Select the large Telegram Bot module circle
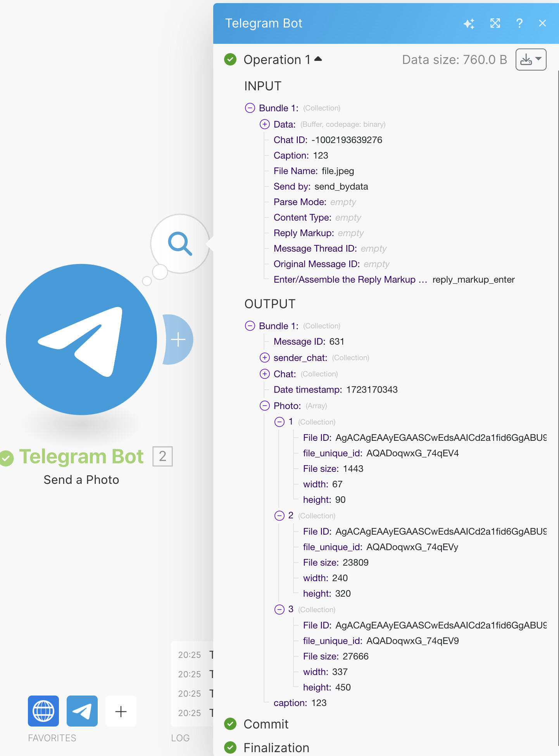 [x=81, y=340]
